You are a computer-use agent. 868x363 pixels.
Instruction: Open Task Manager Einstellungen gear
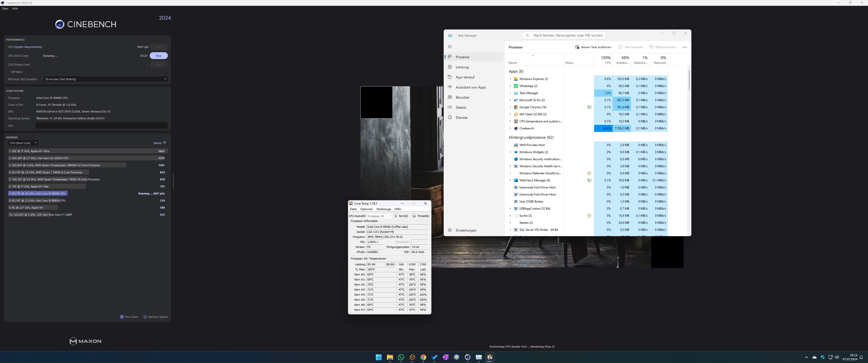[450, 230]
